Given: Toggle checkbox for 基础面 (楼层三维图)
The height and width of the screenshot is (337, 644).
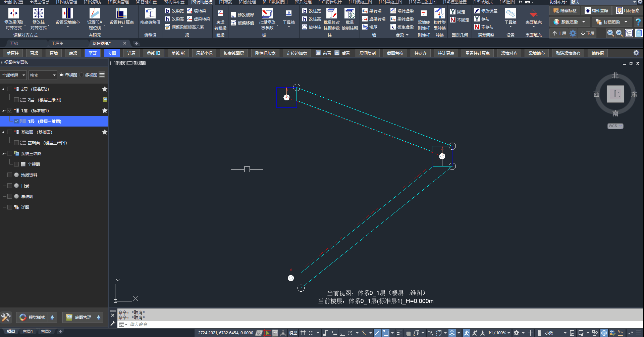Looking at the screenshot, I should pyautogui.click(x=16, y=143).
